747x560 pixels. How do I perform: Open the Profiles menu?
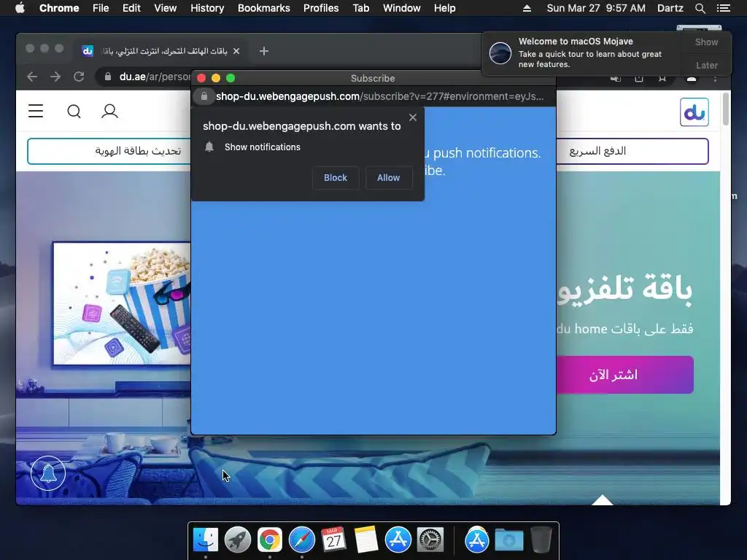[x=321, y=8]
